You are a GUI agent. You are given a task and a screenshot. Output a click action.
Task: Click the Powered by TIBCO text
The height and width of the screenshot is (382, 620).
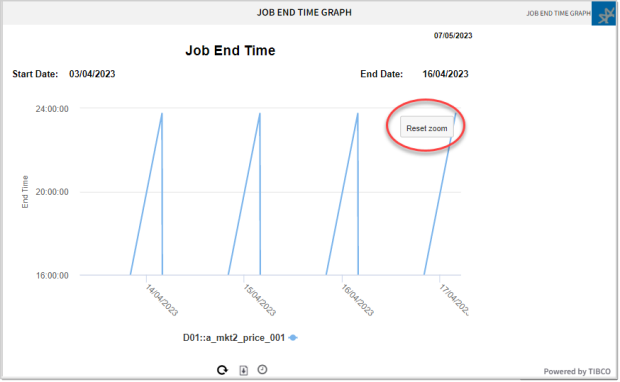click(x=577, y=371)
